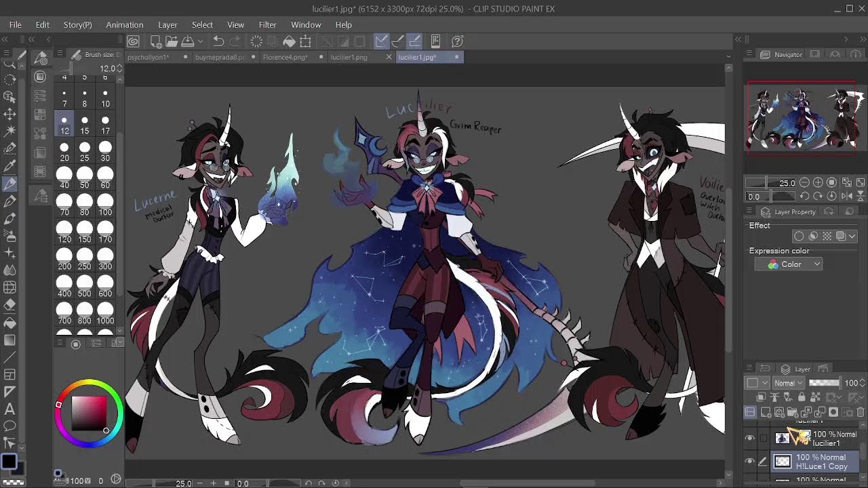Adjust the Navigator zoom slider
The width and height of the screenshot is (868, 488).
[x=770, y=182]
